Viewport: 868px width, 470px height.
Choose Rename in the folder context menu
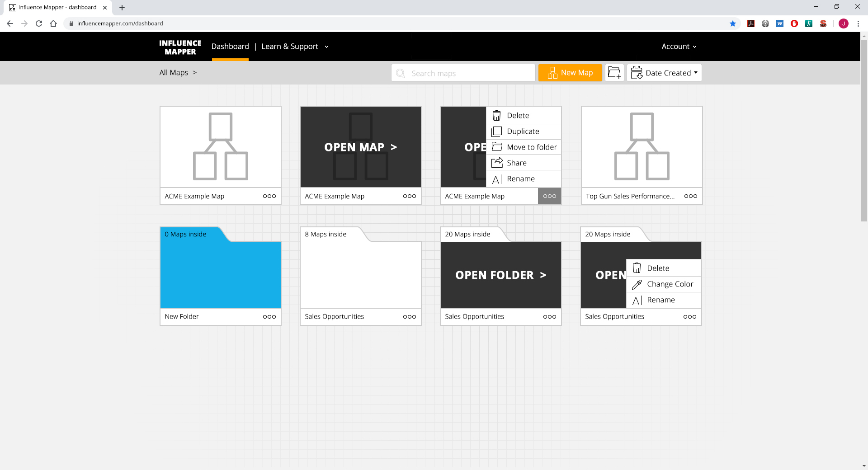[664, 300]
